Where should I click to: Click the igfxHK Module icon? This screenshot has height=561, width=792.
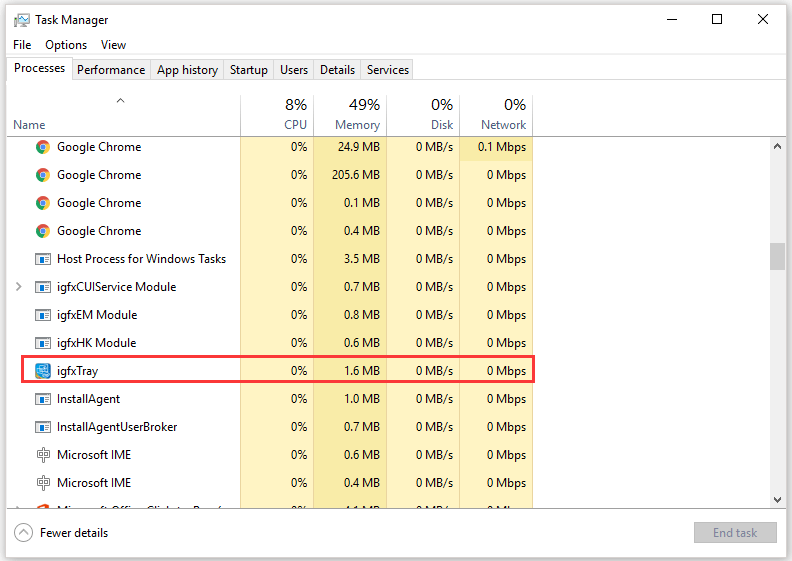coord(43,343)
